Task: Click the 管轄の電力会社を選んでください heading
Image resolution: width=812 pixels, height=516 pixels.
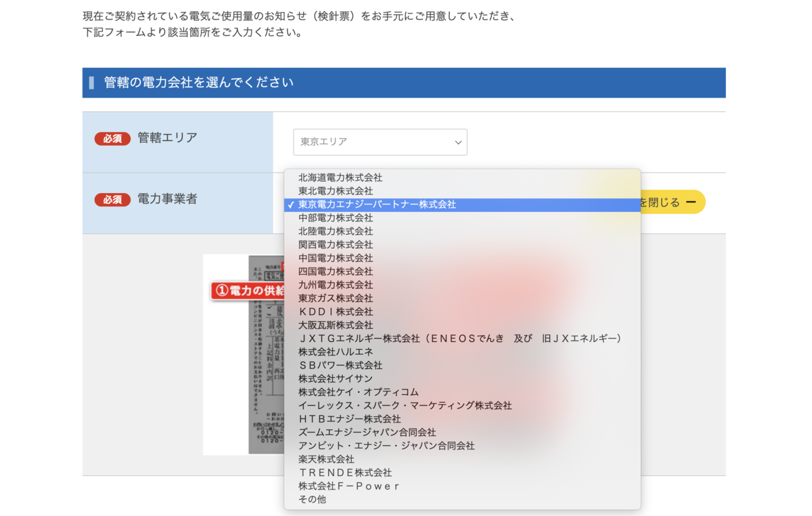Action: [199, 83]
